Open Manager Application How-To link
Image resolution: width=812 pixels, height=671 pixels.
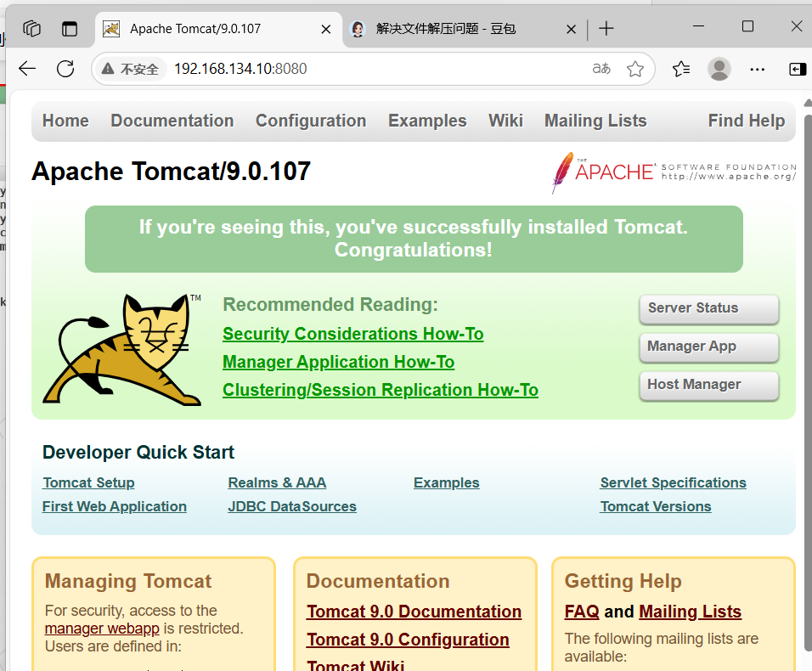click(x=339, y=362)
